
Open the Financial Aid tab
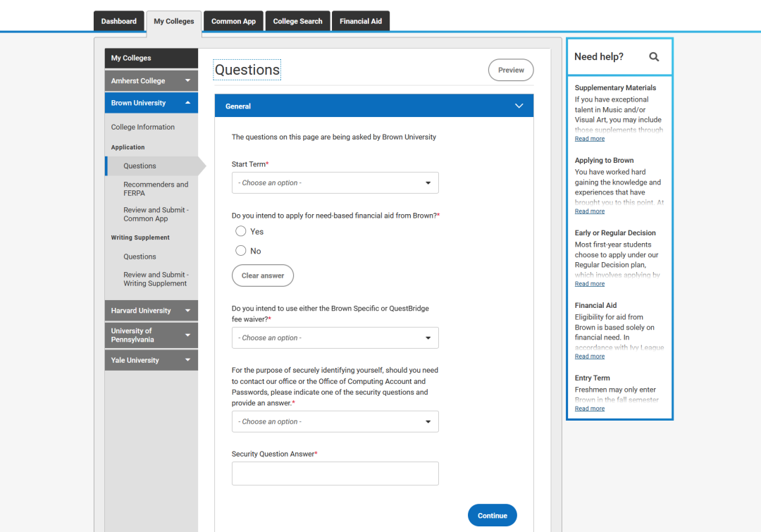(361, 21)
